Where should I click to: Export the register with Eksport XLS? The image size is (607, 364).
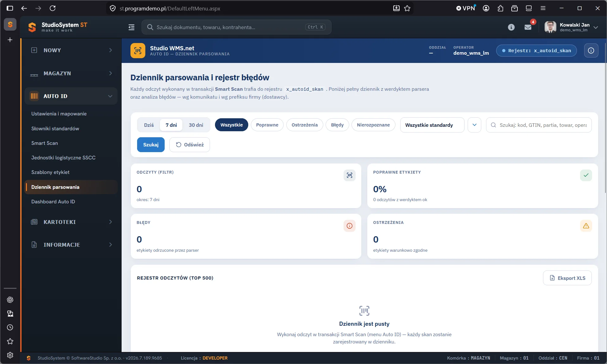click(567, 278)
